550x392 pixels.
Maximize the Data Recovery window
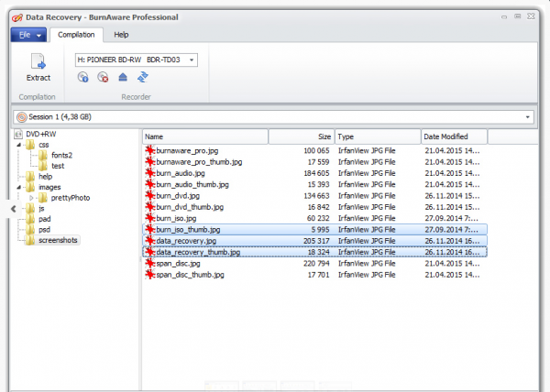coord(517,16)
